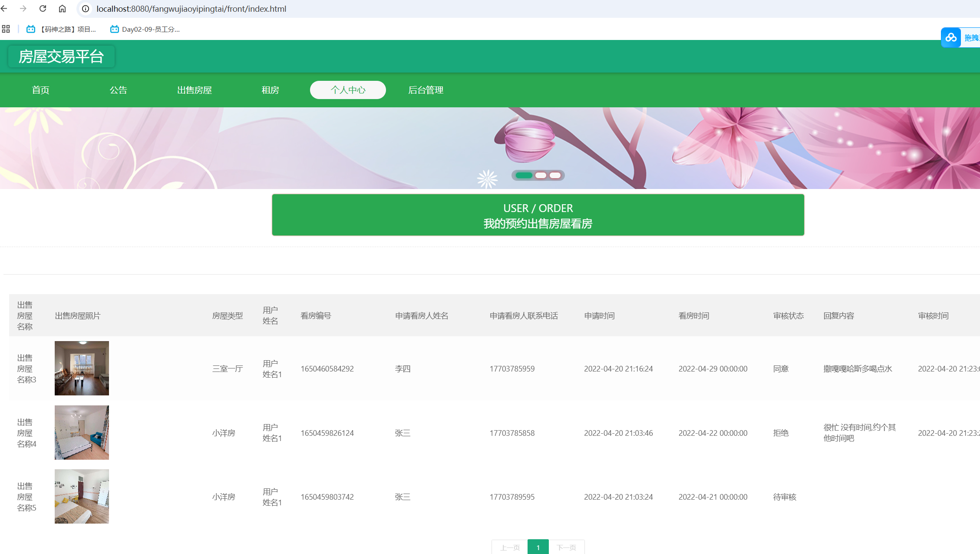Screen dimensions: 980x554
Task: Click the 三室一厅 house type cell
Action: coord(228,368)
